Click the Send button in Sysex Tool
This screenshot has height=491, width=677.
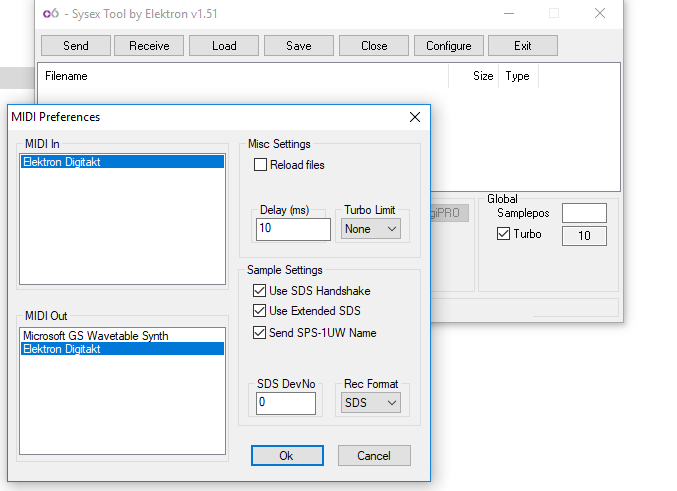[x=76, y=46]
